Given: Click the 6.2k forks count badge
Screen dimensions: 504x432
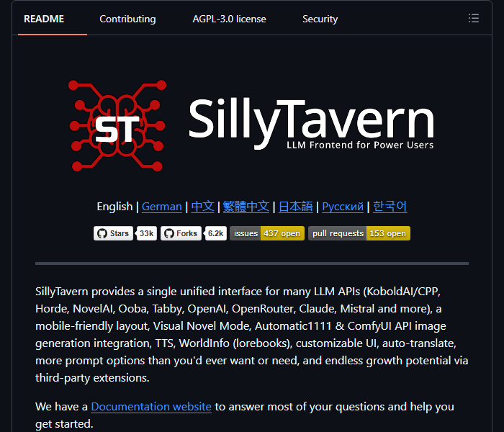Looking at the screenshot, I should pyautogui.click(x=216, y=233).
